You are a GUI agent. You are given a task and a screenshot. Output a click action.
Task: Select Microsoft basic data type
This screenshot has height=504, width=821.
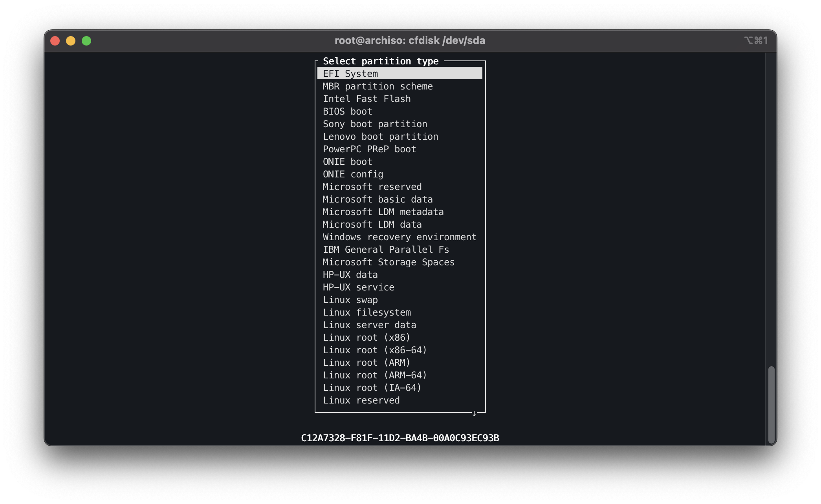(400, 199)
